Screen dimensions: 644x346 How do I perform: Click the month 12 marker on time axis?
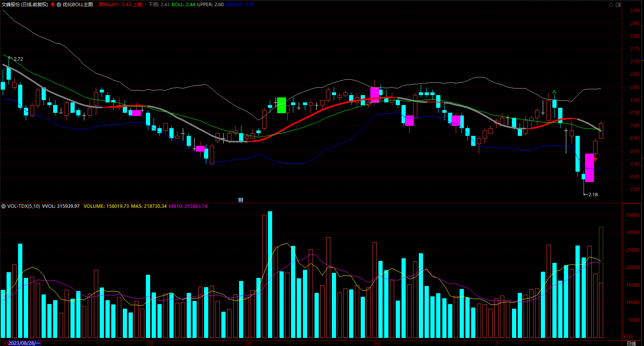point(377,343)
